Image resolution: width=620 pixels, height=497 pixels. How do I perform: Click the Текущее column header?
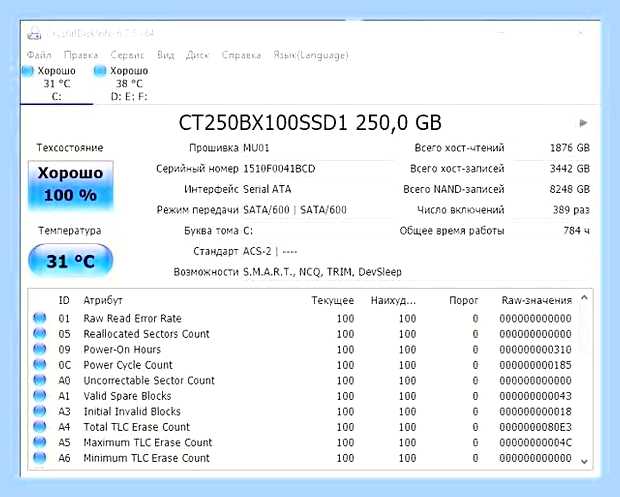tap(333, 300)
